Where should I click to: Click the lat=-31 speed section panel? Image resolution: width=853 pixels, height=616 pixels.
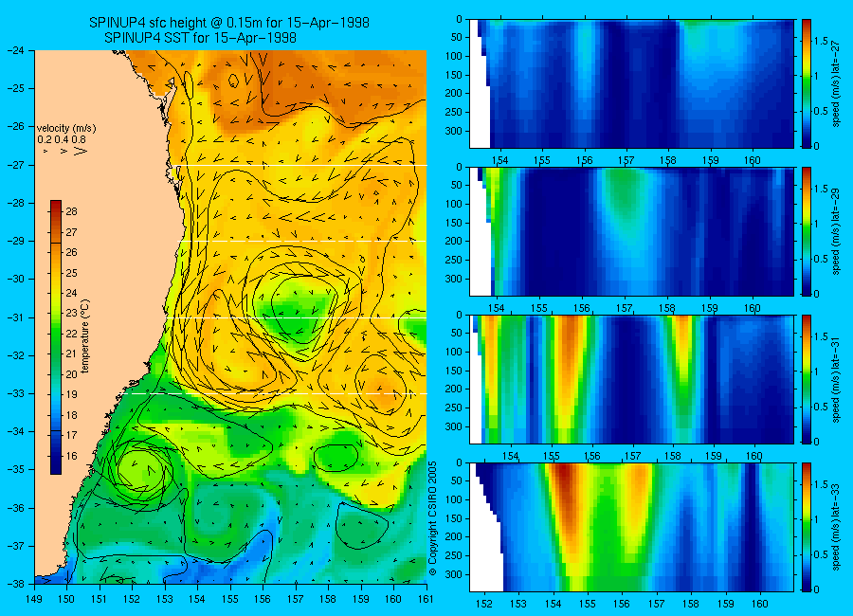click(631, 379)
